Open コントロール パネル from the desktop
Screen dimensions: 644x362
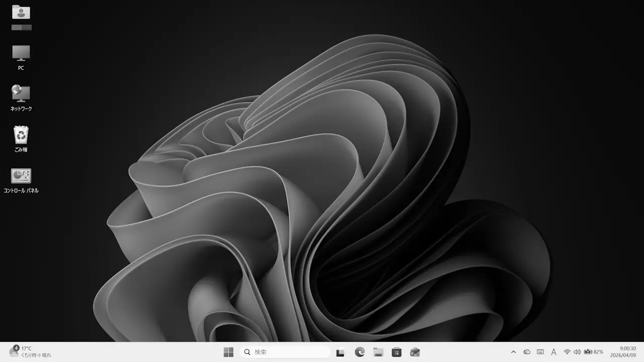(x=21, y=178)
